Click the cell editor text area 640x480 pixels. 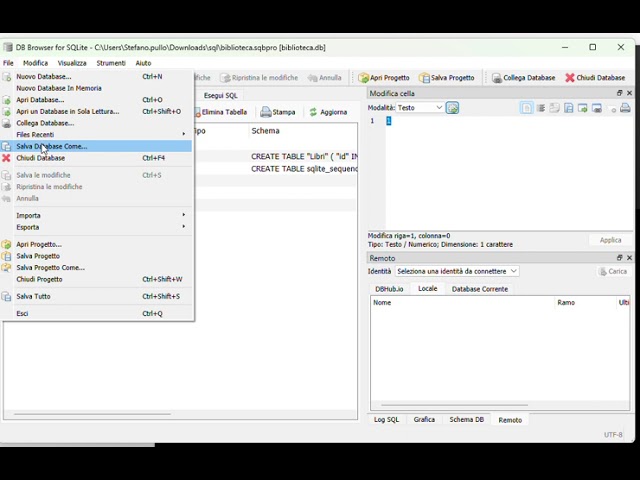click(x=509, y=173)
